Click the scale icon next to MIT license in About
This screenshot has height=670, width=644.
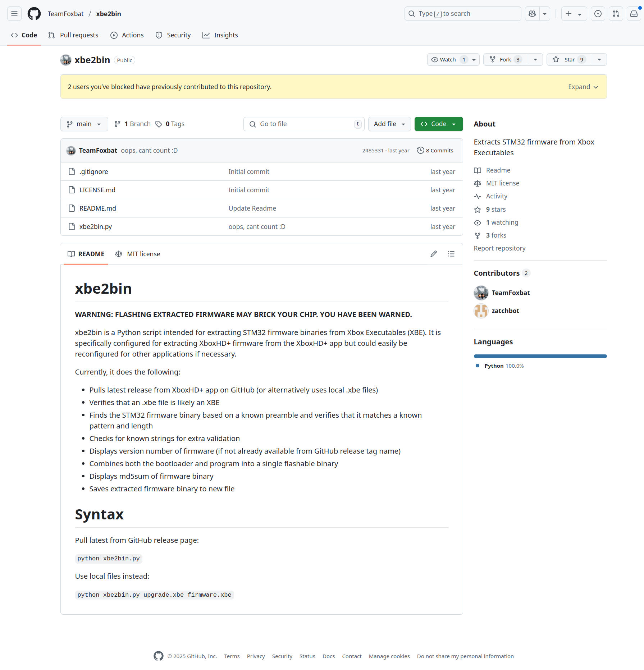[x=478, y=183]
